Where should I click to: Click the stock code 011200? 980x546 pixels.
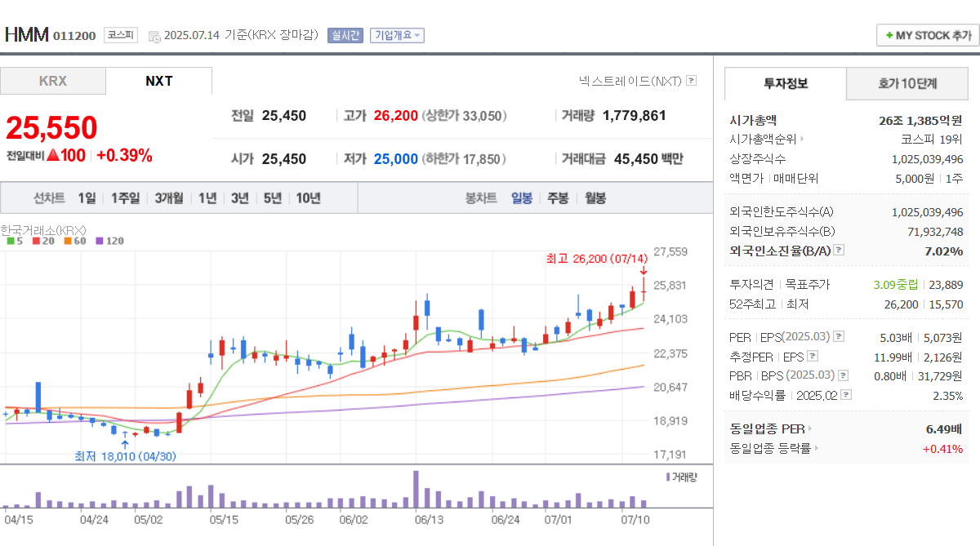[74, 36]
